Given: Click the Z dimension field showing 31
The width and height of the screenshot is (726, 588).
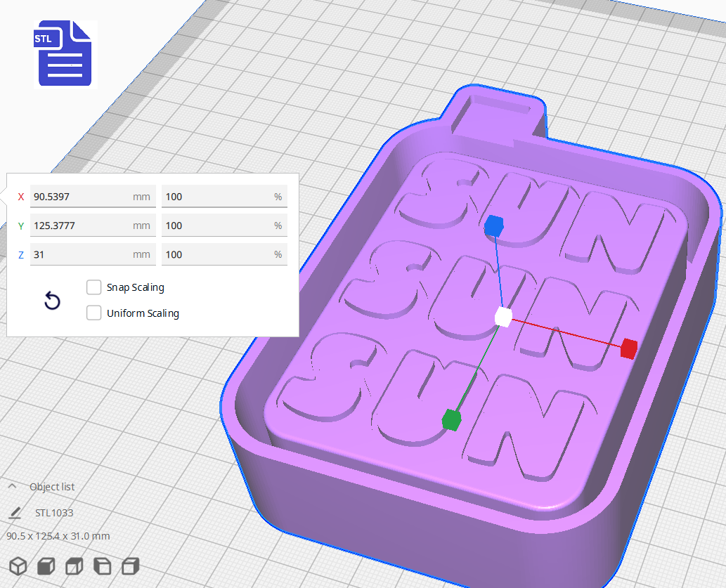Looking at the screenshot, I should click(x=91, y=254).
